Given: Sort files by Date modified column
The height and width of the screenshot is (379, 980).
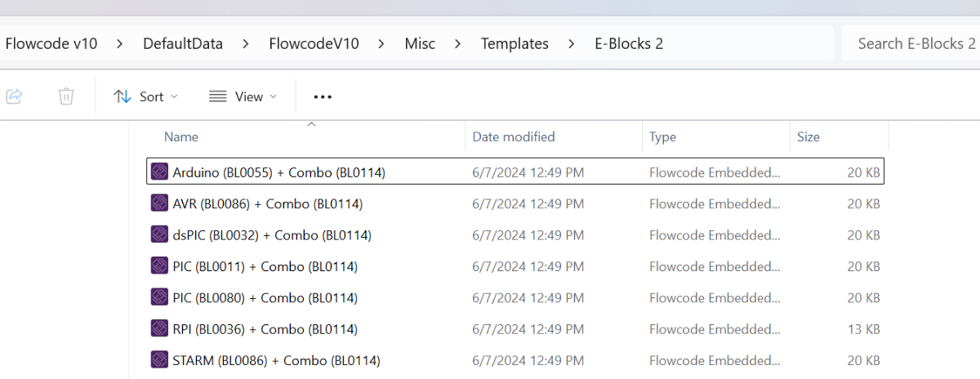Looking at the screenshot, I should pyautogui.click(x=514, y=137).
